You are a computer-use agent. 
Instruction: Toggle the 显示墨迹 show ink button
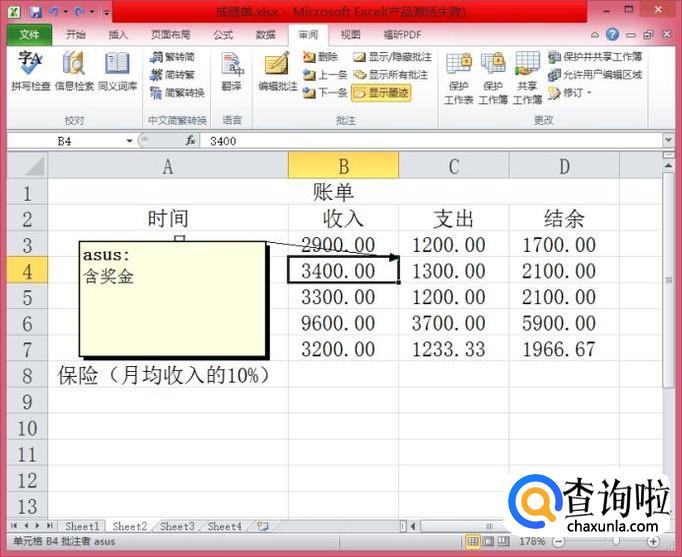tap(381, 92)
